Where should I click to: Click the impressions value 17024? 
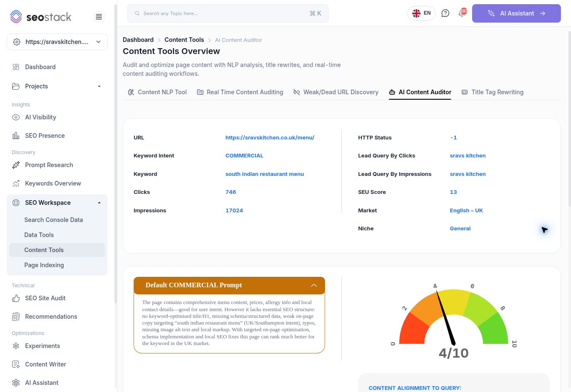(x=234, y=210)
